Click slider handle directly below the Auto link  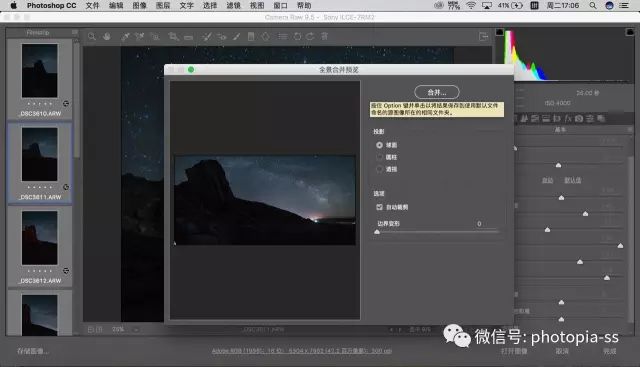pyautogui.click(x=561, y=198)
